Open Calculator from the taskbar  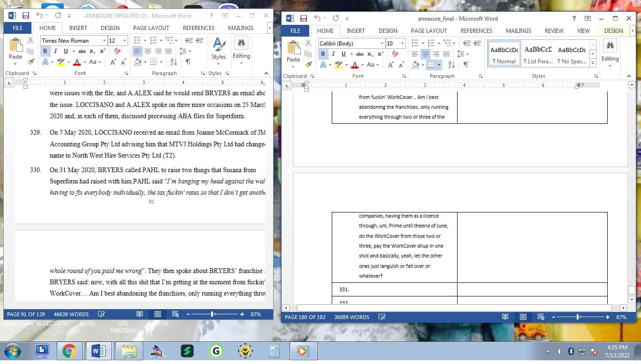click(x=274, y=351)
